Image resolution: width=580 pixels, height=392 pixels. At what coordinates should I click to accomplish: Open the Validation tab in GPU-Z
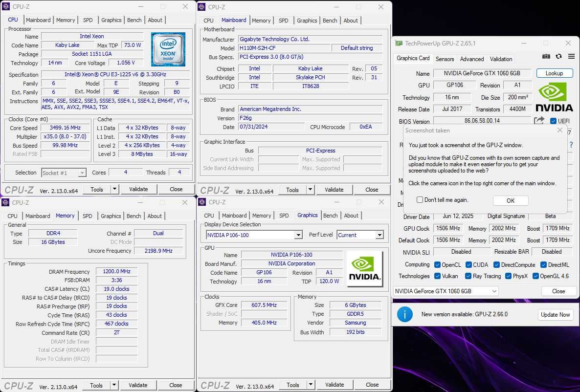(x=501, y=59)
